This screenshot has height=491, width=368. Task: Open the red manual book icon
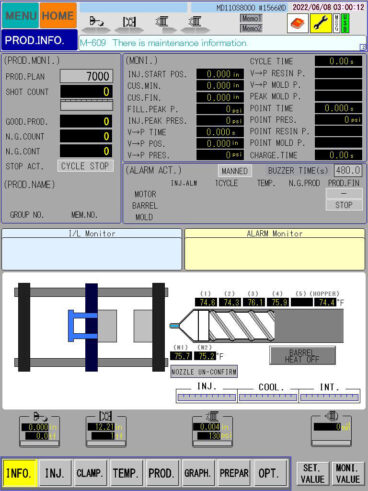297,24
